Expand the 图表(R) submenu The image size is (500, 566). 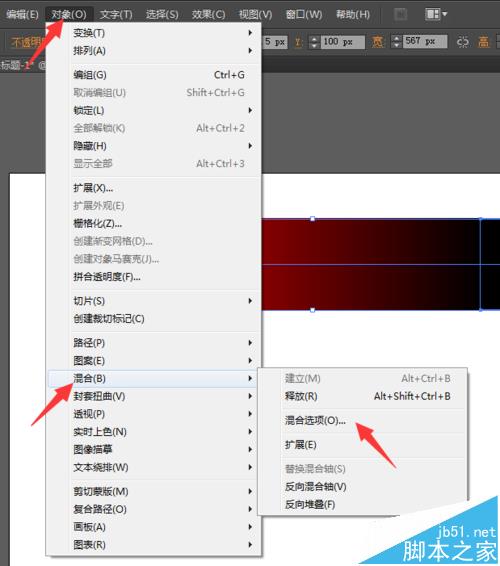click(154, 544)
